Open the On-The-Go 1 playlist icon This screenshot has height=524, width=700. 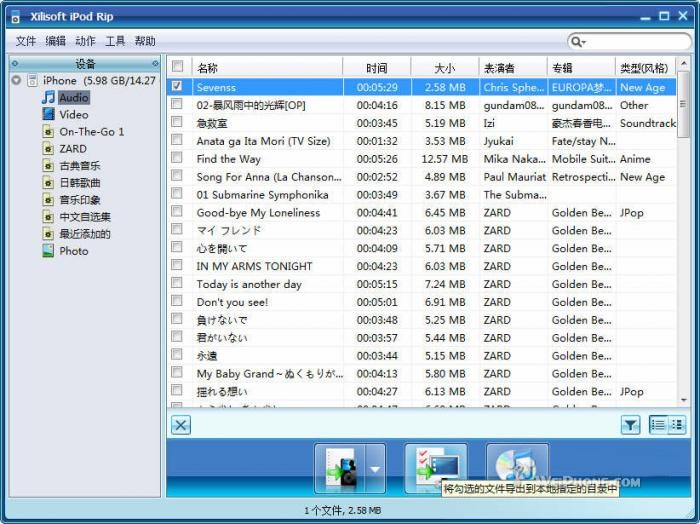pyautogui.click(x=48, y=131)
